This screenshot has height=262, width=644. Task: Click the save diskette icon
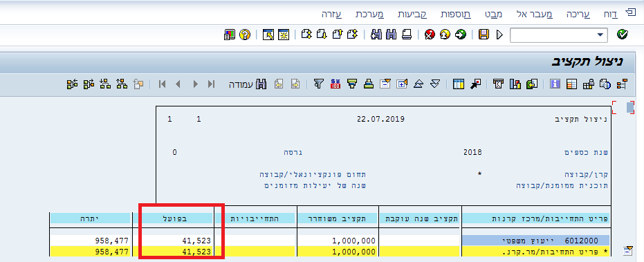(x=484, y=35)
